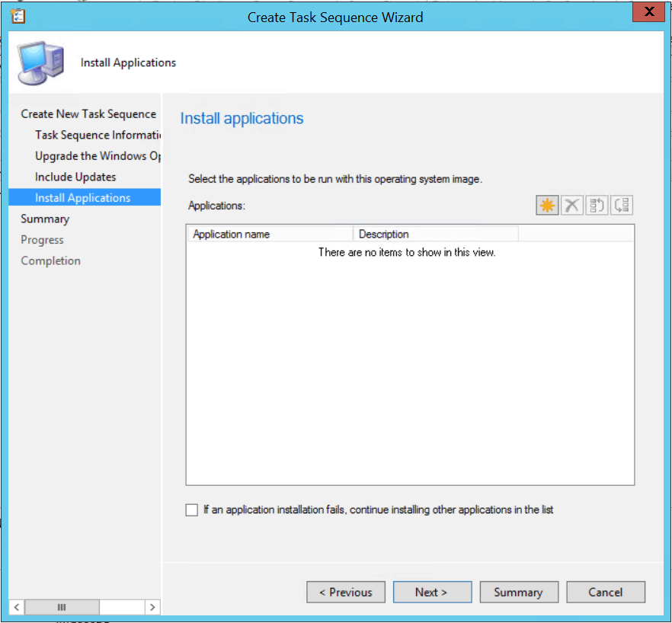Select Progress step in sidebar

(42, 240)
